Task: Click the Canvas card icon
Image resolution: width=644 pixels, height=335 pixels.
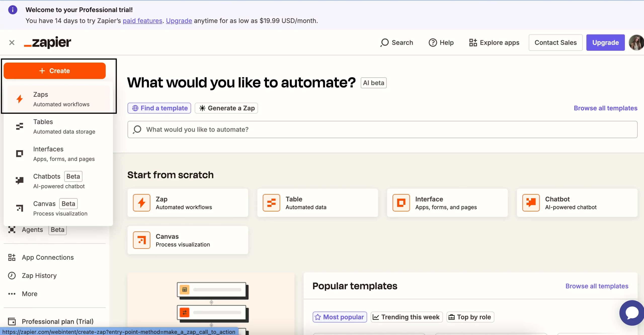Action: click(x=142, y=240)
